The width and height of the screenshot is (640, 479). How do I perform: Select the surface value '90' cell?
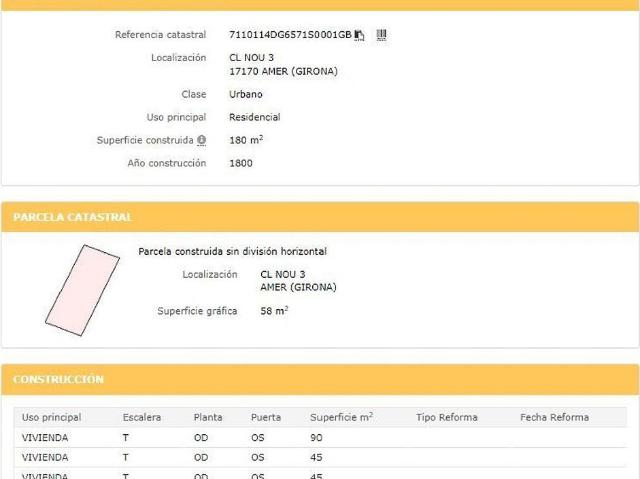[316, 437]
